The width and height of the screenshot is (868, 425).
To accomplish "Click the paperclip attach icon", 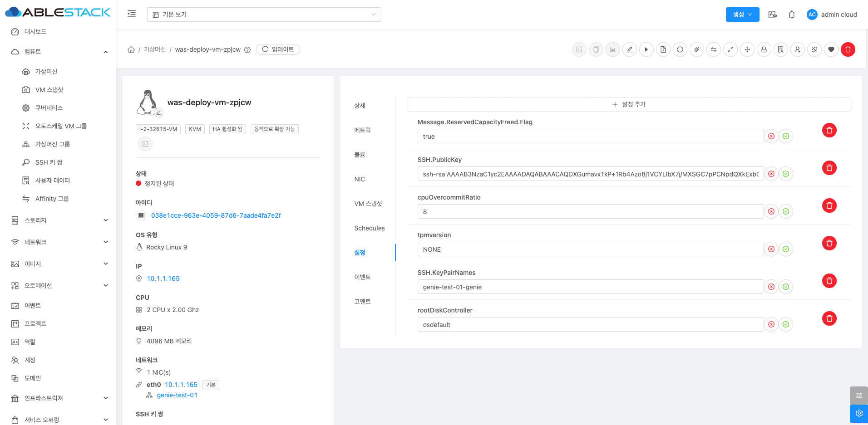I will tap(696, 49).
